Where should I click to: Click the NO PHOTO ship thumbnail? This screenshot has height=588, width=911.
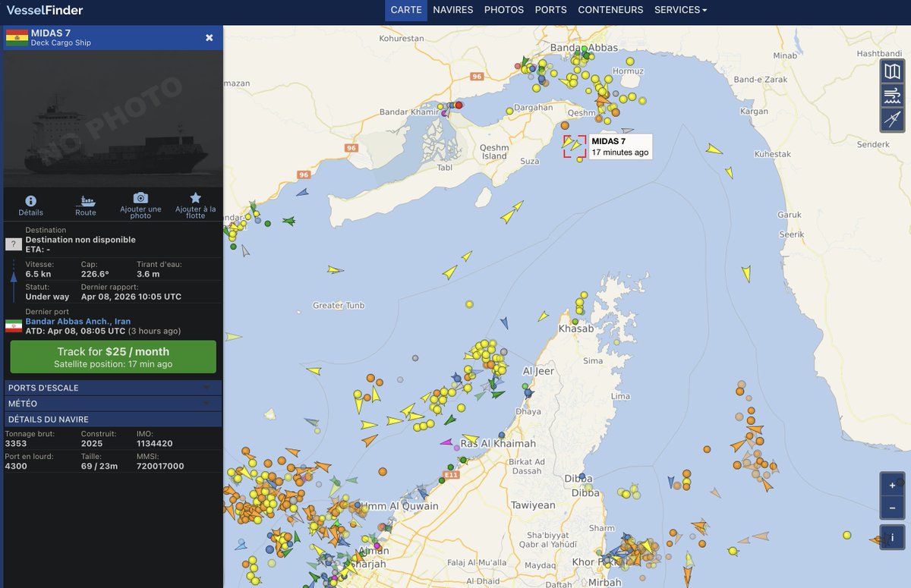pyautogui.click(x=113, y=118)
